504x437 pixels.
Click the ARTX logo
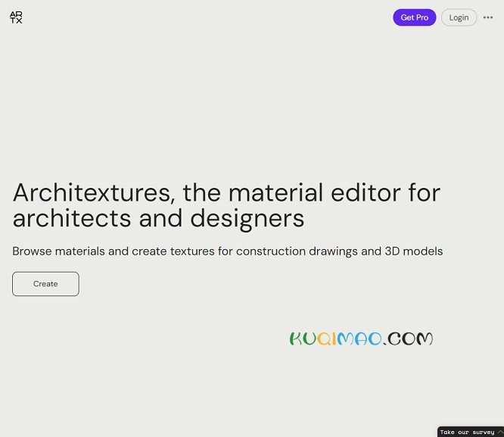point(16,17)
